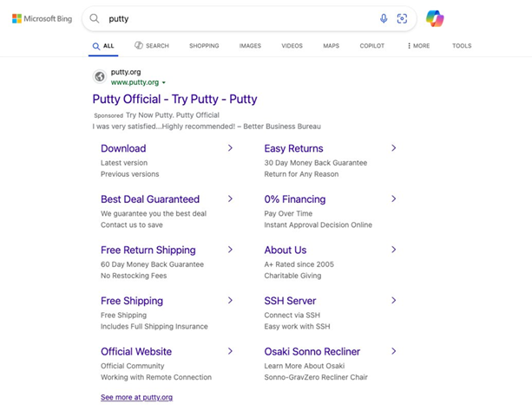Click 'A+ Rated since 2005' text
The height and width of the screenshot is (410, 532).
(x=299, y=264)
